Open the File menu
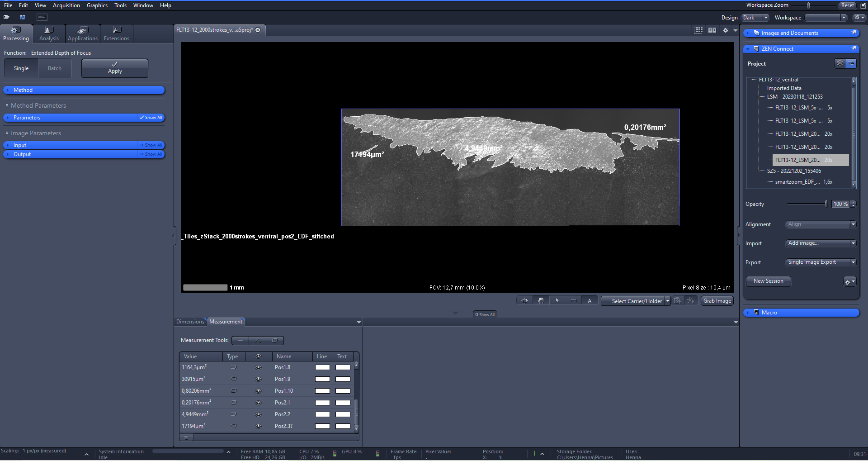 click(8, 5)
